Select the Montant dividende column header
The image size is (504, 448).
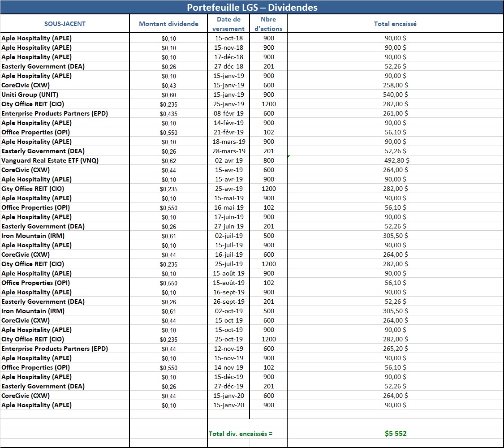(168, 24)
